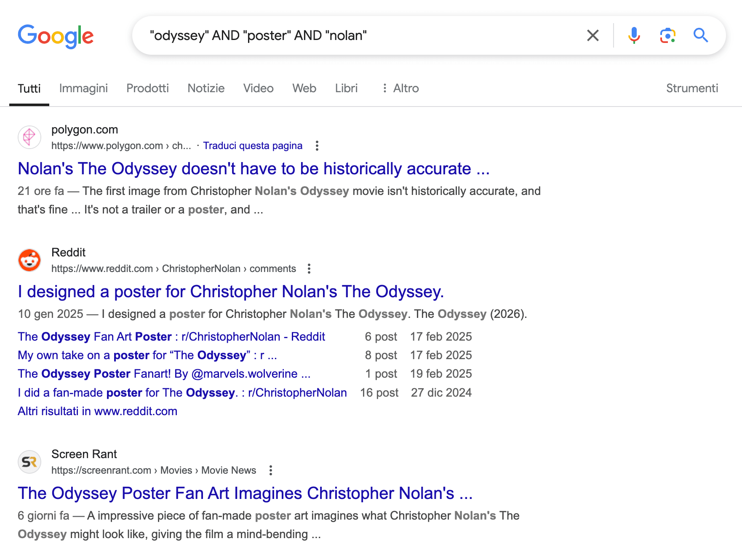Click the Google logo
Screen dimensions: 742x560
tap(56, 36)
